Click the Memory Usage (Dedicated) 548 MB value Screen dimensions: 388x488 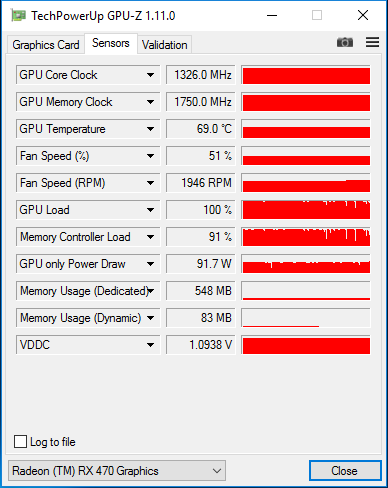coord(201,291)
